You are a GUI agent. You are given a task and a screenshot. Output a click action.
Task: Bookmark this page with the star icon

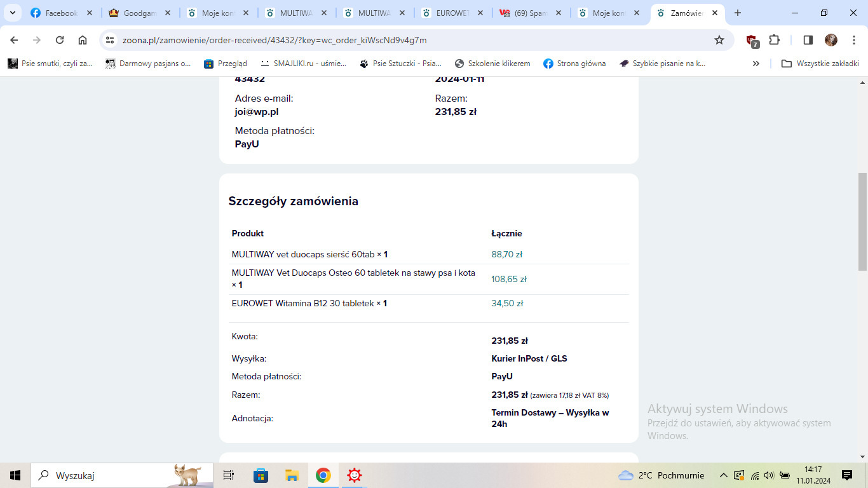[x=719, y=40]
